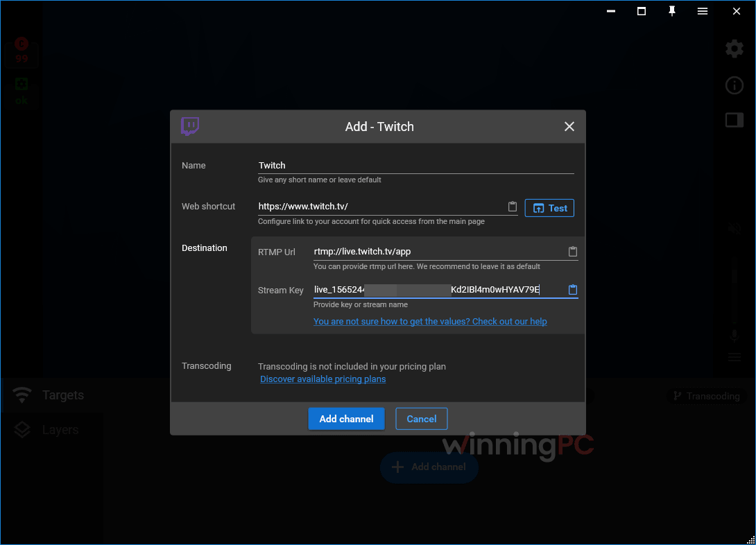Paste clipboard into RTMP Url field
Screen dimensions: 756x545
tap(572, 252)
